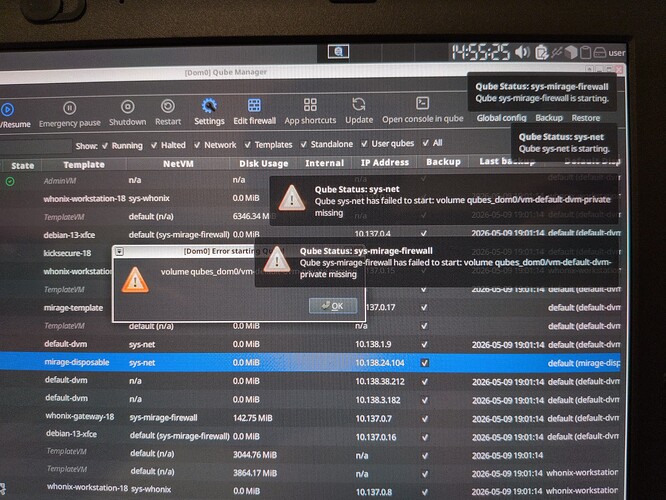Click the 'sys-net is starting' notification

point(564,143)
